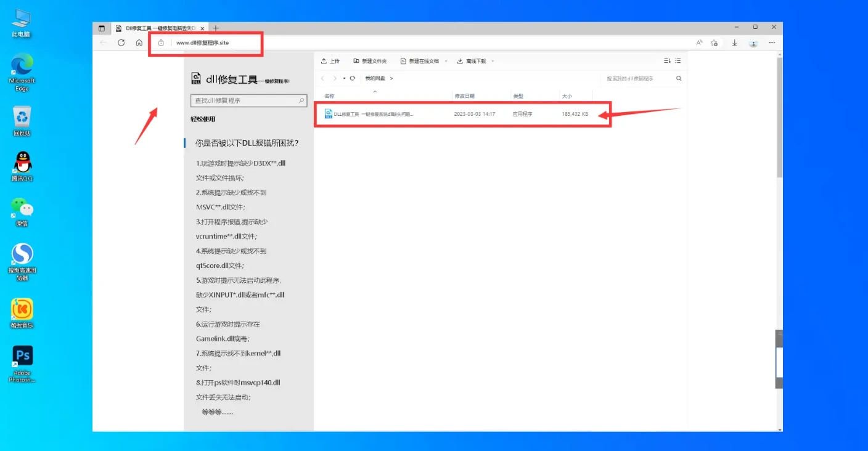This screenshot has height=451, width=868.
Task: Click the dll修复工具 site logo
Action: coord(196,78)
